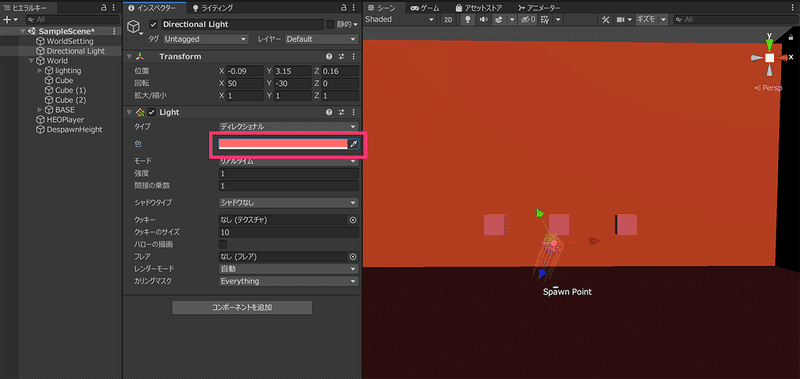Open Transform component three-dot menu
Viewport: 800px width, 379px height.
point(354,57)
